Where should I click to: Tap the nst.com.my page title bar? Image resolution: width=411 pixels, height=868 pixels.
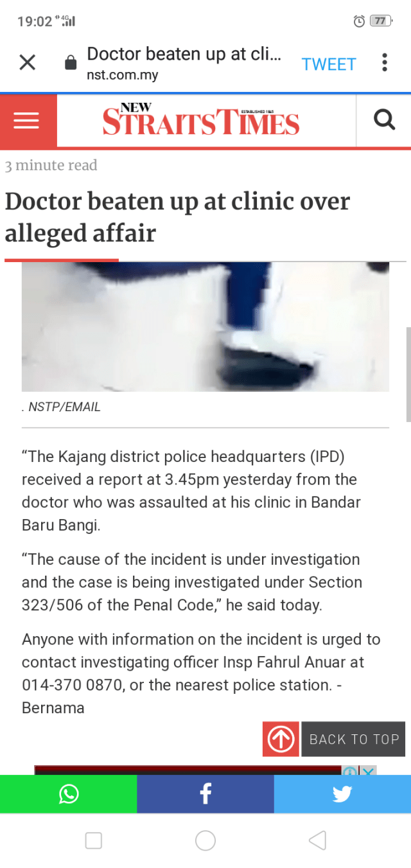point(184,63)
